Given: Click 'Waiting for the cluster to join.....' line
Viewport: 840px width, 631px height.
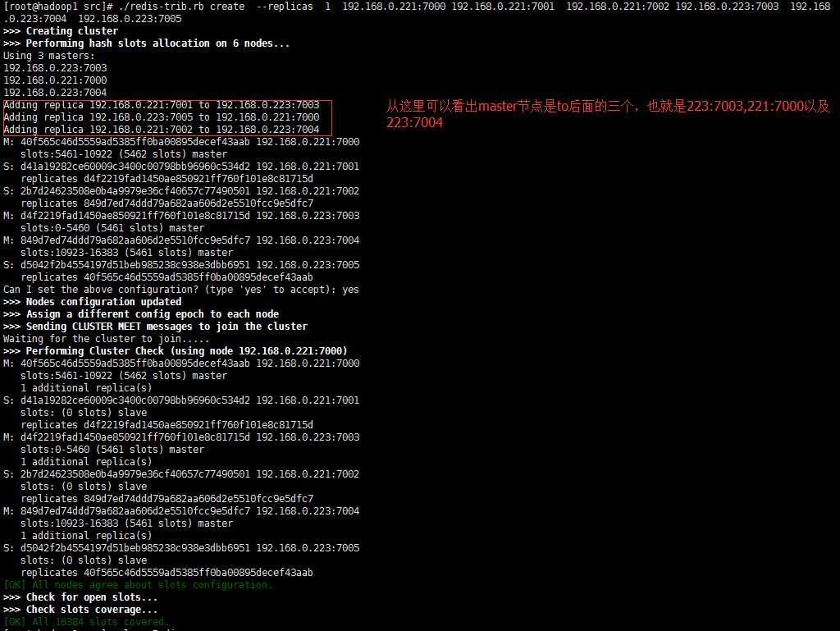Looking at the screenshot, I should pyautogui.click(x=106, y=339).
